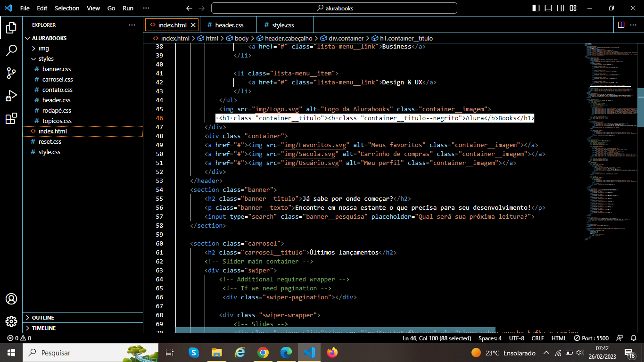Open the Explorer view in activity bar
Screen dimensions: 644x362
(11, 27)
